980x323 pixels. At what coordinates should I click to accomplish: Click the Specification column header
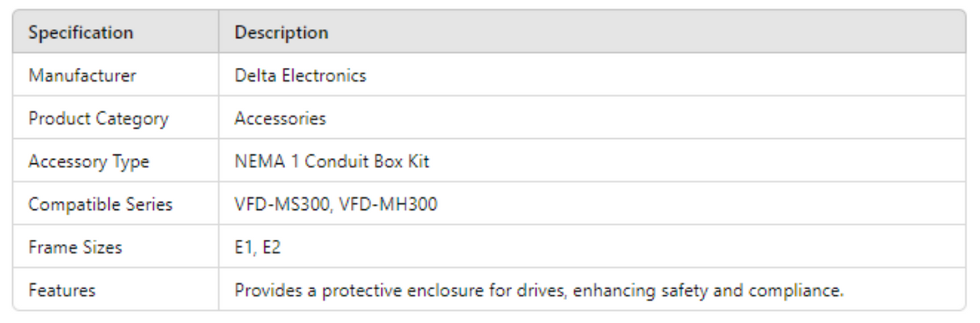click(81, 33)
